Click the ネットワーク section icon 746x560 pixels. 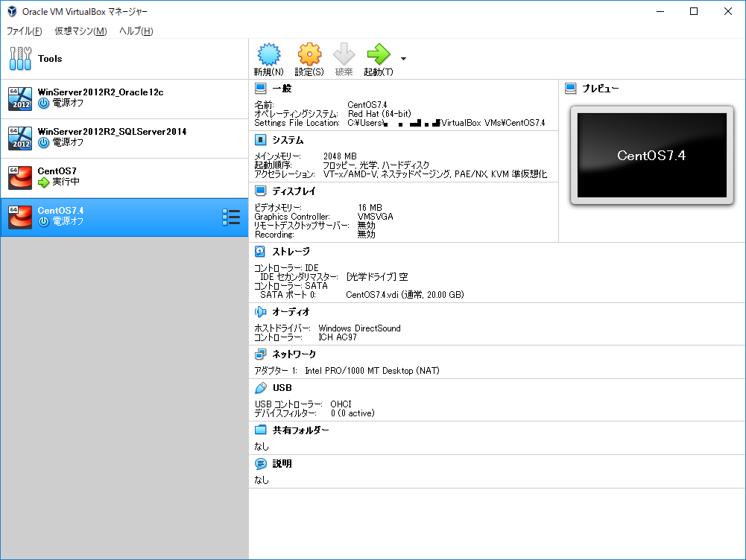pyautogui.click(x=259, y=354)
